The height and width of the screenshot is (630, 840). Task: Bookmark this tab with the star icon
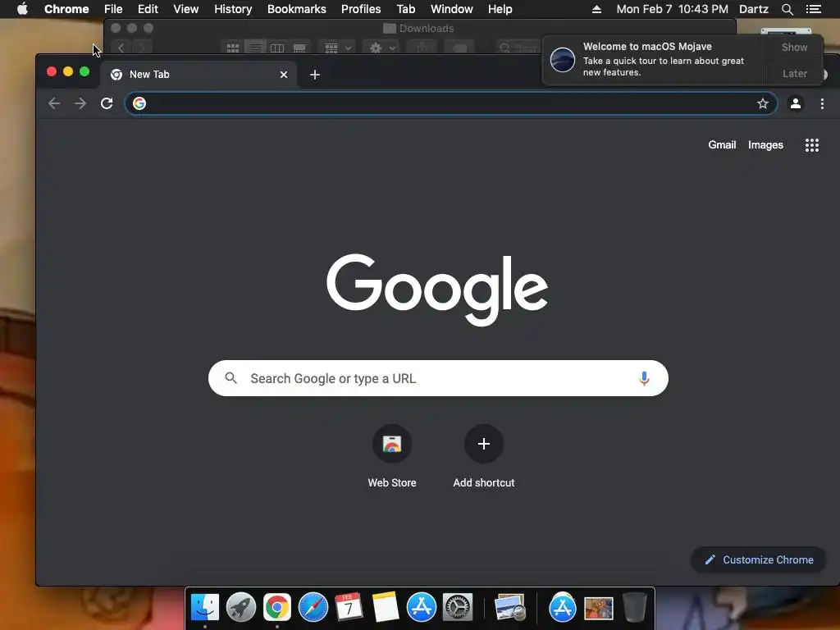(763, 103)
